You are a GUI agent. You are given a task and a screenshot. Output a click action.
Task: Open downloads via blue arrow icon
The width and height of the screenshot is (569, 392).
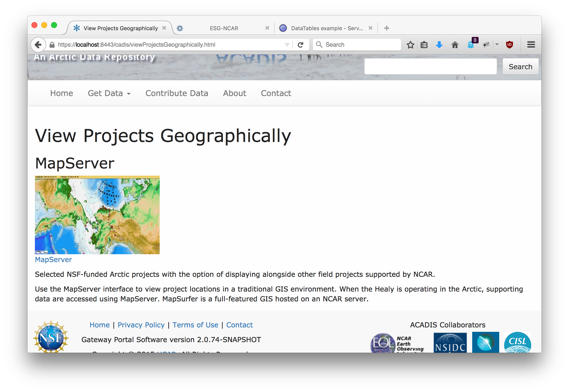(439, 45)
